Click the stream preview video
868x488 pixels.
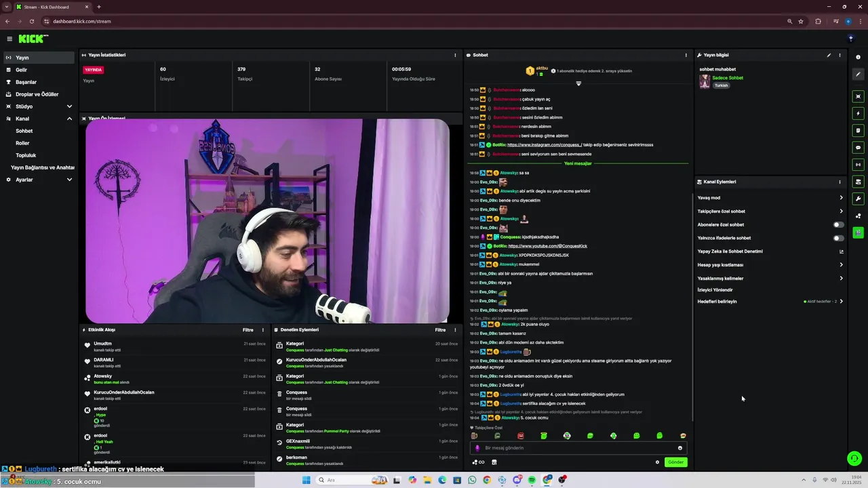(x=267, y=221)
